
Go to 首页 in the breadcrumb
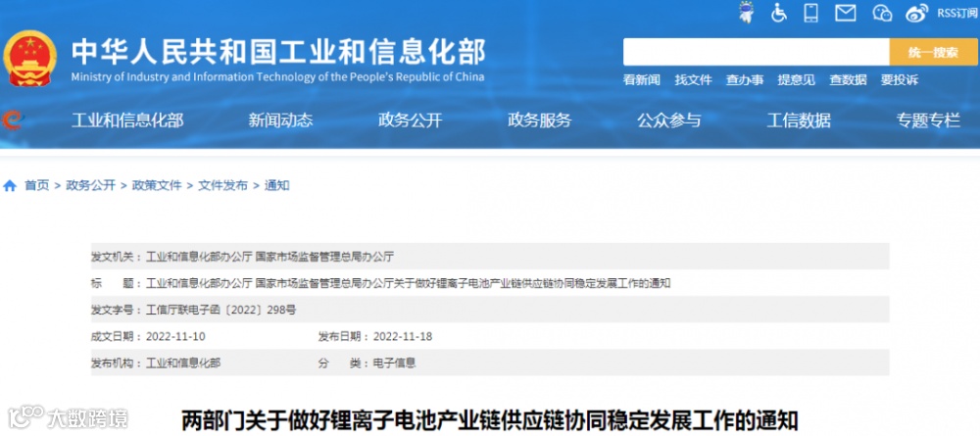(x=36, y=185)
